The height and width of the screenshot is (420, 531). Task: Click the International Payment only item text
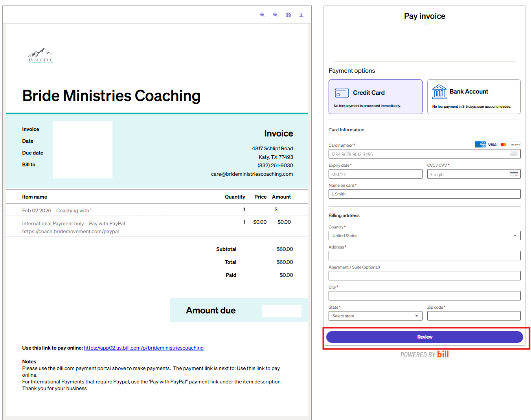[73, 224]
